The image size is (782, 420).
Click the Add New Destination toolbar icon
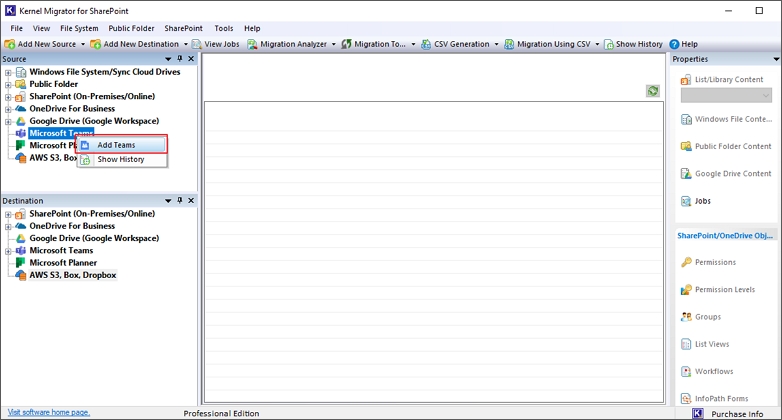pos(95,44)
